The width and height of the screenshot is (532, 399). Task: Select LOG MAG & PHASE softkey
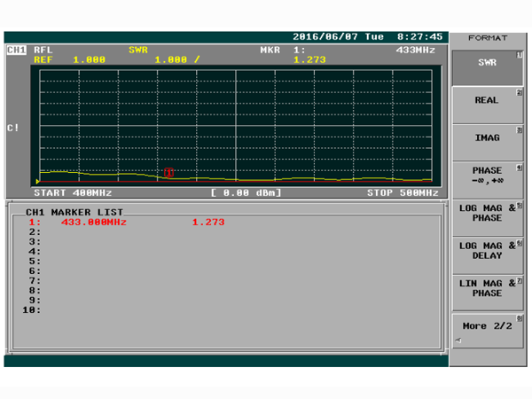click(x=487, y=218)
